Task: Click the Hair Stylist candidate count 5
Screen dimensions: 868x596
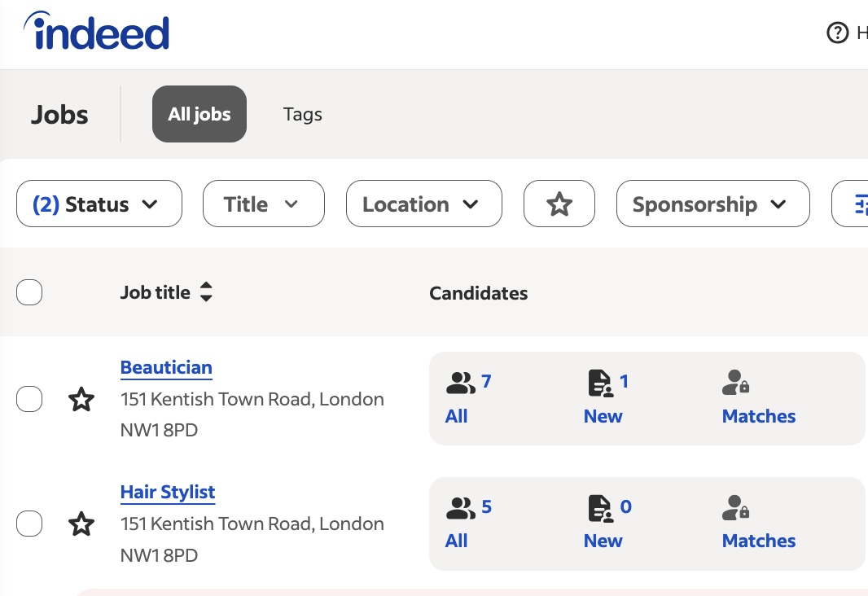Action: pos(486,506)
